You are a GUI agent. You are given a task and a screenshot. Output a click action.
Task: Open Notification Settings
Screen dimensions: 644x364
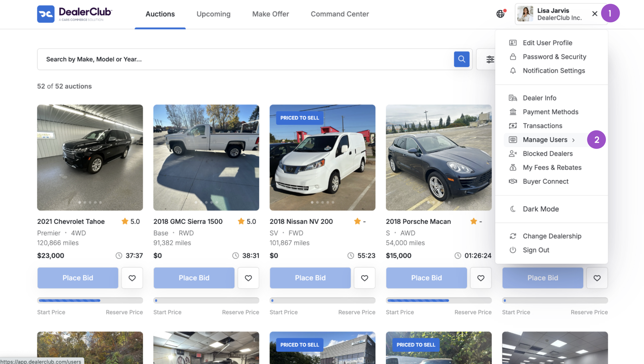(x=554, y=71)
